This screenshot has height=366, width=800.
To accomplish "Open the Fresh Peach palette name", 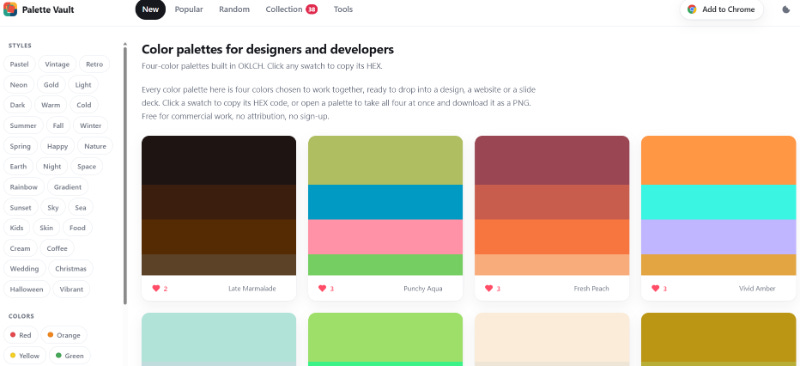I will coord(591,288).
